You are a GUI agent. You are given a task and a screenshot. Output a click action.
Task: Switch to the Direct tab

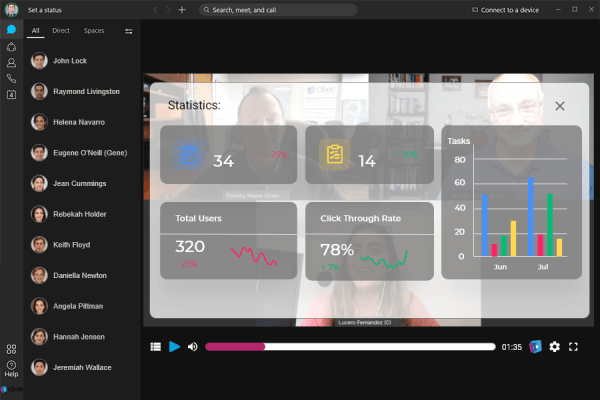click(x=61, y=31)
